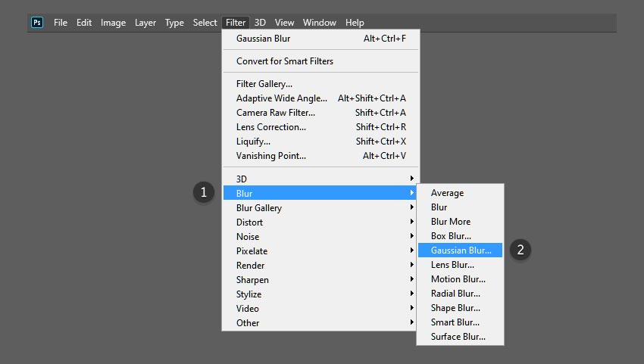Click the Photoshop Ps logo icon

(37, 23)
